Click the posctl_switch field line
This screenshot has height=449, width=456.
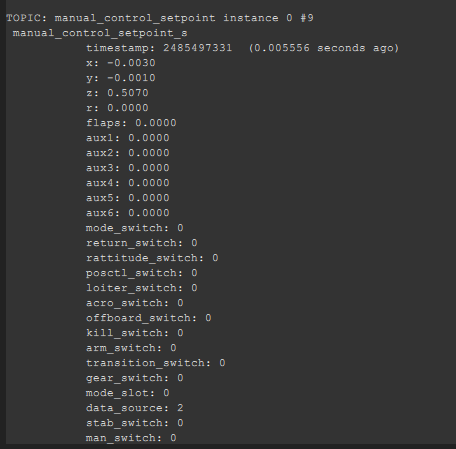pos(142,273)
